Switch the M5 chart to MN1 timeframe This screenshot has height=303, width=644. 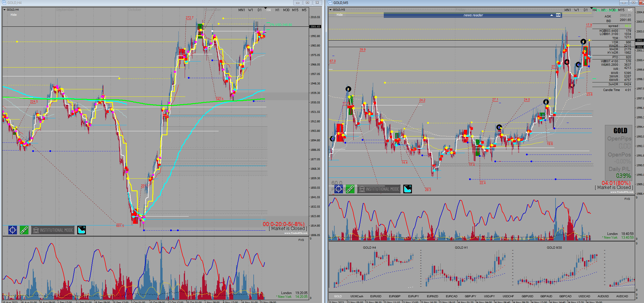(568, 10)
